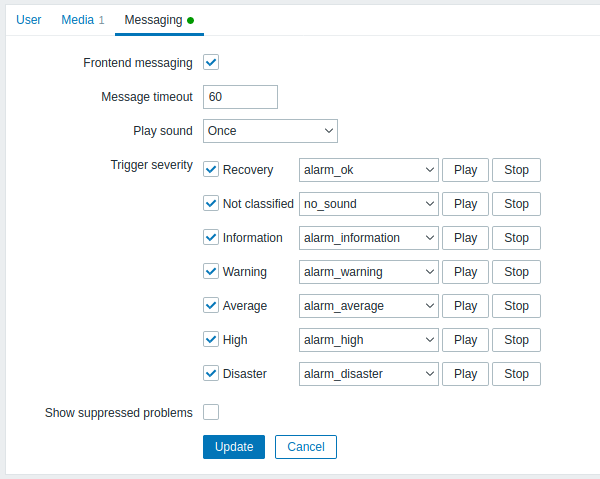Expand the no_sound dropdown
This screenshot has width=600, height=479.
[368, 204]
